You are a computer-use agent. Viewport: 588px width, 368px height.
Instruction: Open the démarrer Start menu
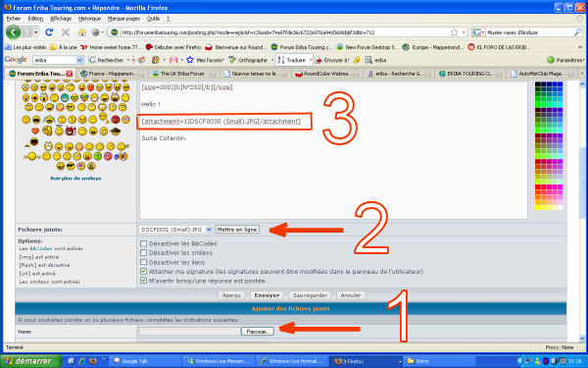point(30,361)
